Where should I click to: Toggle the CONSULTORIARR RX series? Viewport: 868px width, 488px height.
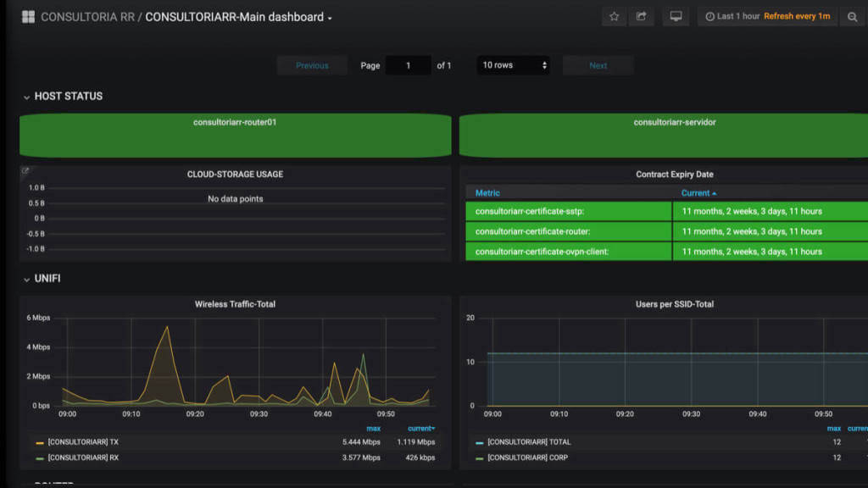click(83, 457)
